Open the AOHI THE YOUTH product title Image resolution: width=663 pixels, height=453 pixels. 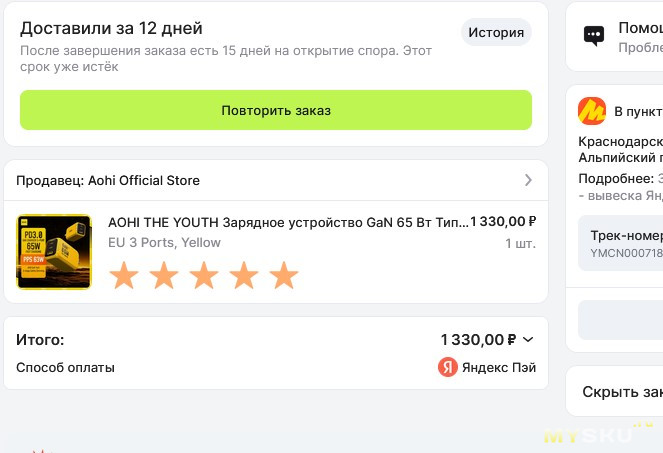point(288,222)
